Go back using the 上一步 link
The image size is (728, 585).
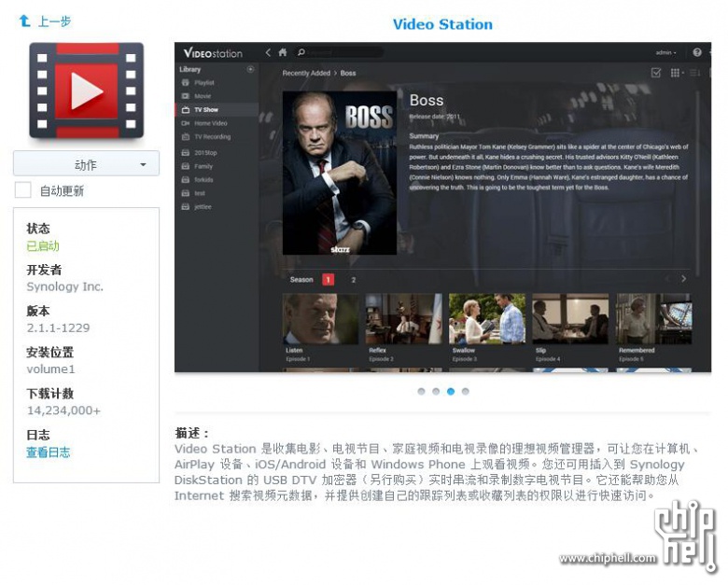(54, 21)
